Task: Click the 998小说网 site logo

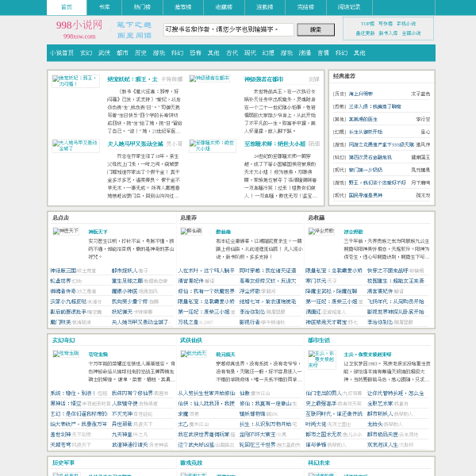Action: tap(79, 29)
